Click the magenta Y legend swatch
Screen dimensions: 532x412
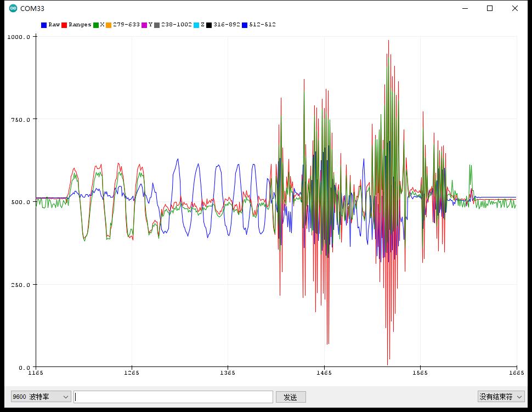pyautogui.click(x=144, y=25)
